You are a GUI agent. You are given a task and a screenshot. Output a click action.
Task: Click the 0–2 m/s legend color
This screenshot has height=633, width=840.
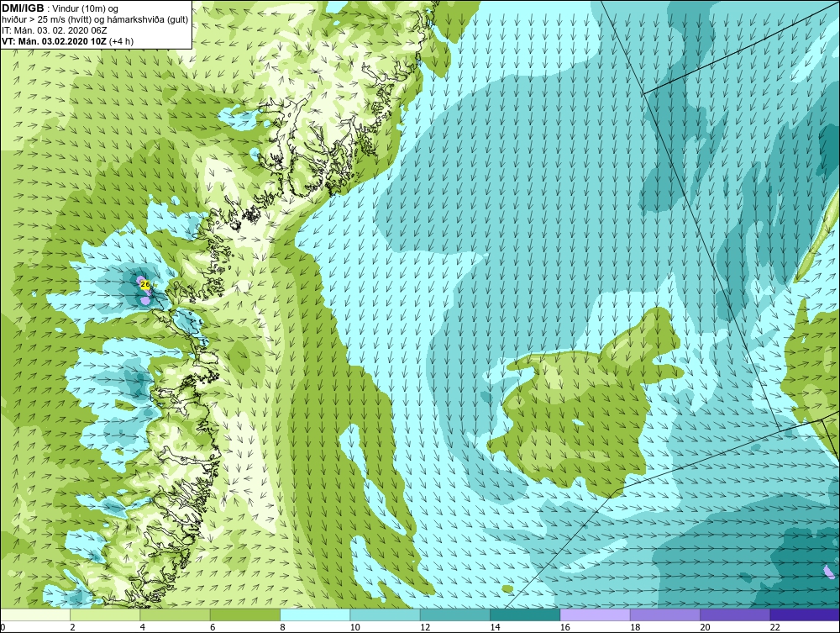click(x=34, y=615)
